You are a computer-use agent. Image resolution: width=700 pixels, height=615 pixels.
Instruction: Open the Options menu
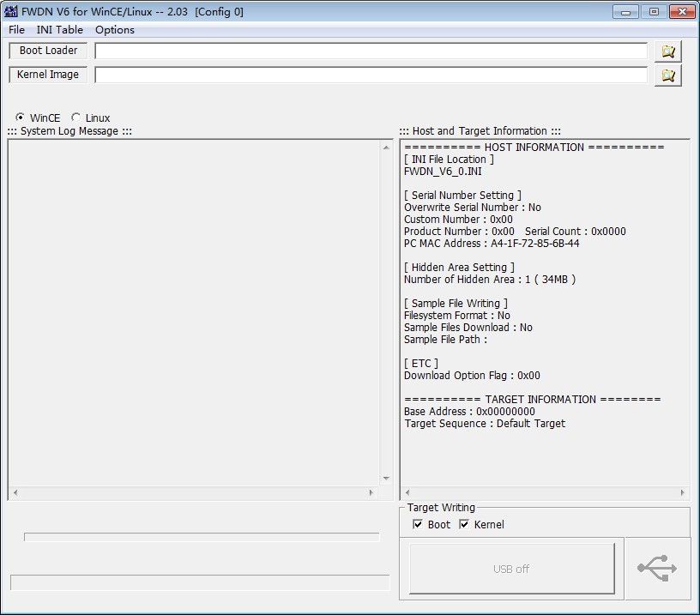pyautogui.click(x=115, y=30)
